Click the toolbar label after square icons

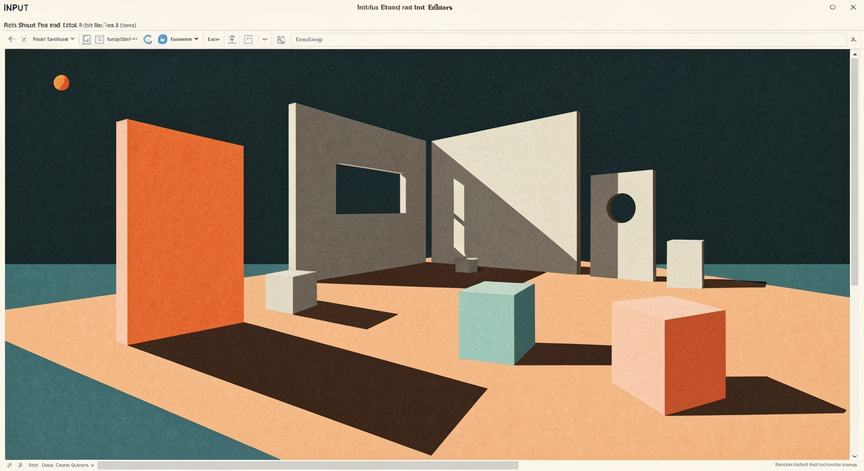[x=122, y=39]
